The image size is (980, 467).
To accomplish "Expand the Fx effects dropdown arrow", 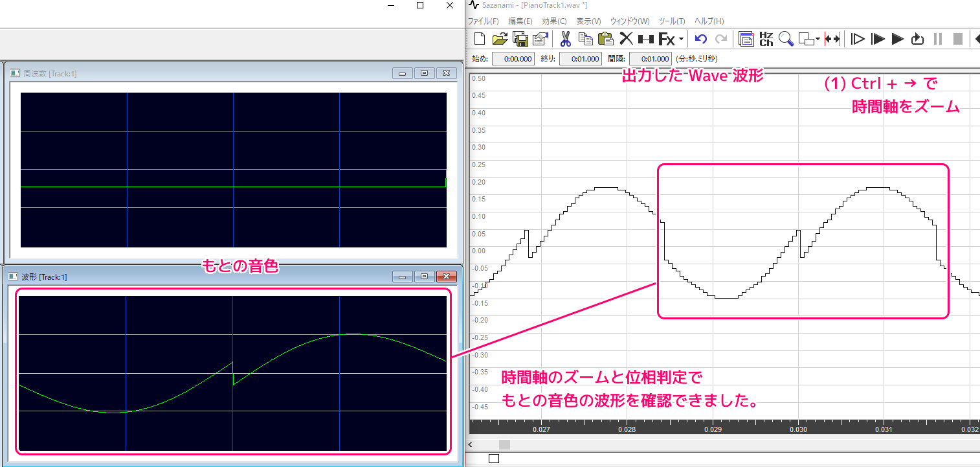I will coord(682,40).
